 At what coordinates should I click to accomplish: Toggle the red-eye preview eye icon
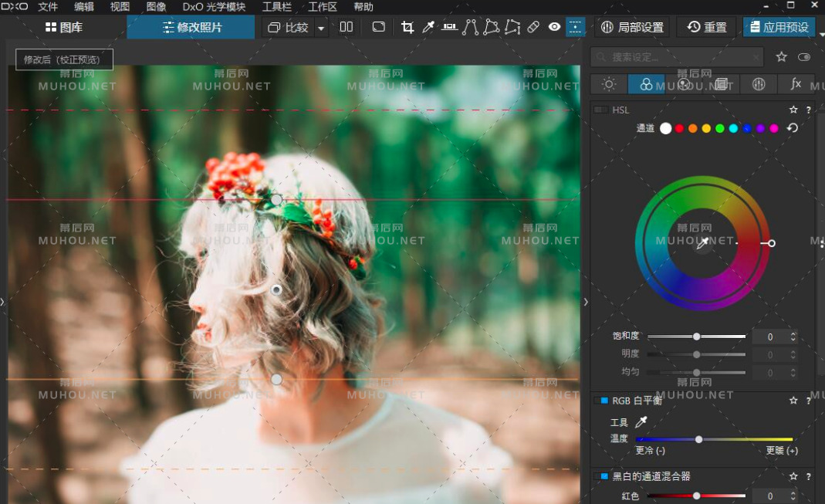555,27
